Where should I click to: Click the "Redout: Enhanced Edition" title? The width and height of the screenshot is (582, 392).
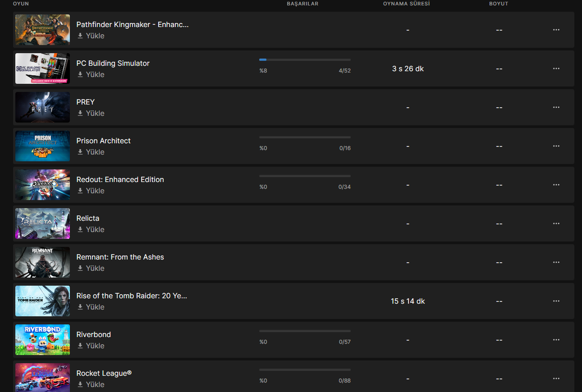tap(120, 179)
